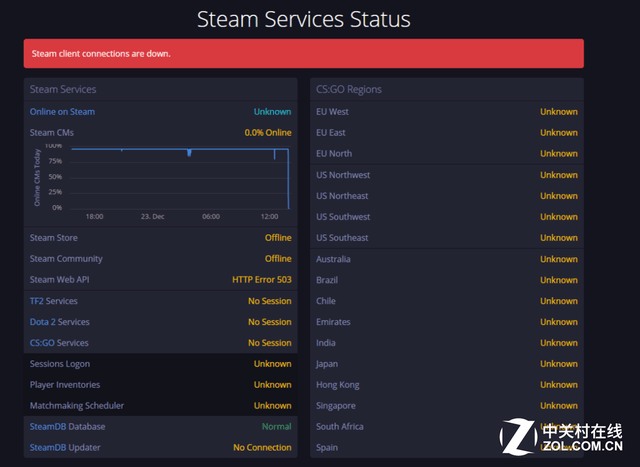Click the TF2 Services No Session status
640x467 pixels.
tap(270, 301)
